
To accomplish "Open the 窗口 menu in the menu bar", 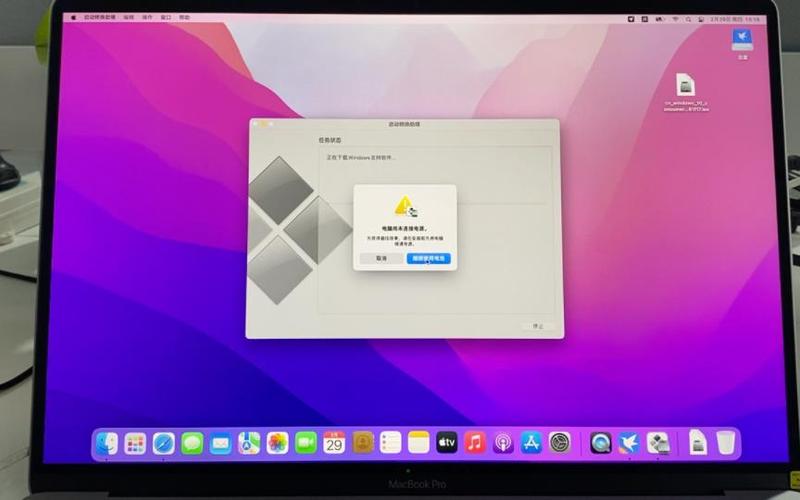I will (x=166, y=17).
